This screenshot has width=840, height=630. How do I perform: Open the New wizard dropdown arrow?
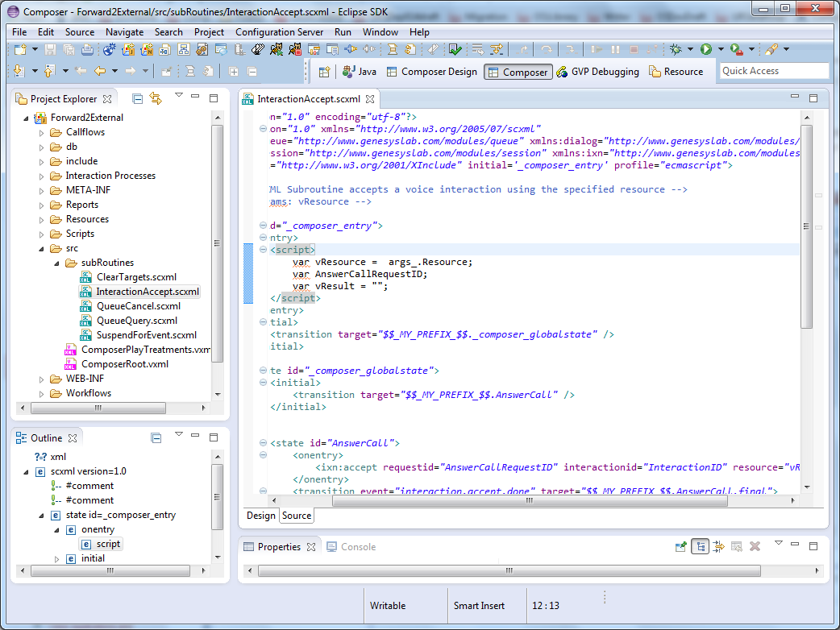35,49
